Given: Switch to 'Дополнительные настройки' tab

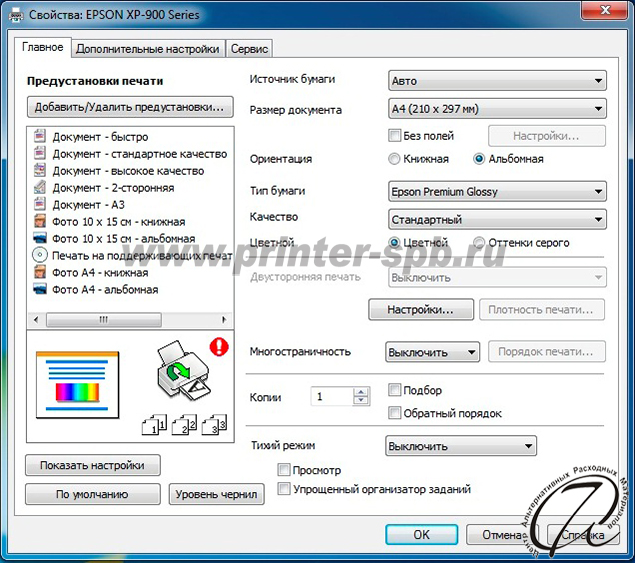Looking at the screenshot, I should point(148,49).
